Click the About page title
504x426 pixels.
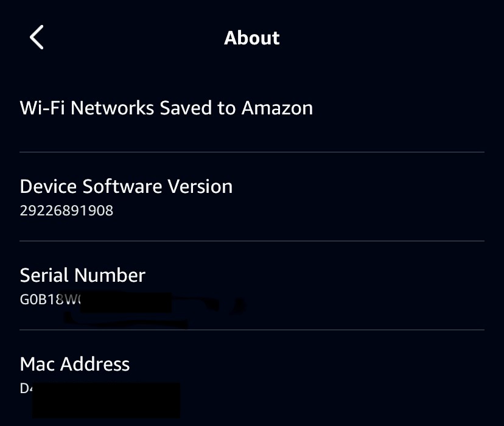click(251, 38)
